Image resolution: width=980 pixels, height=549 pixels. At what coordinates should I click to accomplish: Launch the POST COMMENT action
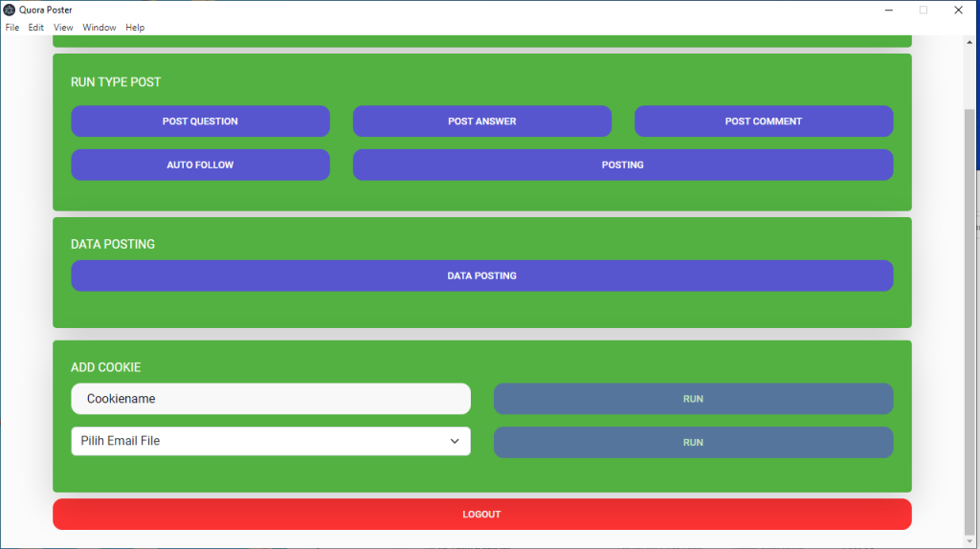764,121
